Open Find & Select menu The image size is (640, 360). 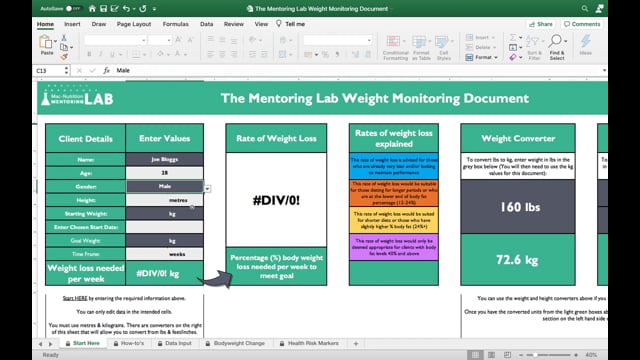(557, 48)
